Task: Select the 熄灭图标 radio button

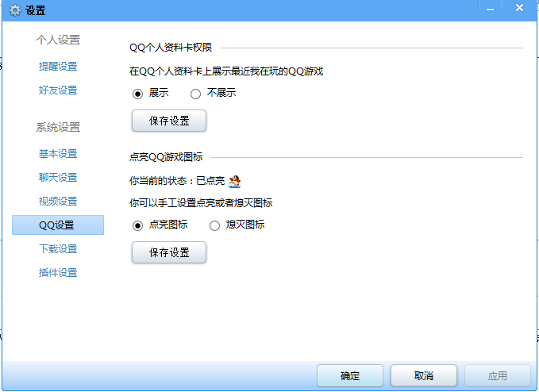Action: [214, 225]
